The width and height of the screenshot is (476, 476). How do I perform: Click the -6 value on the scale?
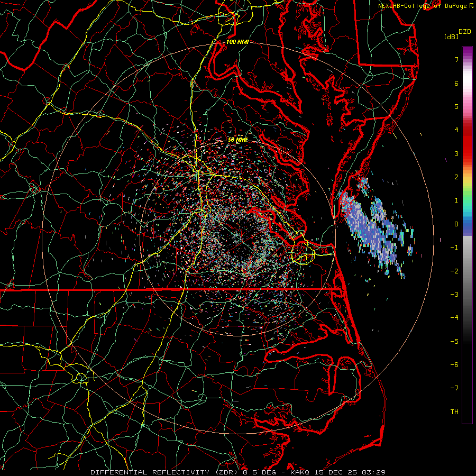pyautogui.click(x=454, y=365)
